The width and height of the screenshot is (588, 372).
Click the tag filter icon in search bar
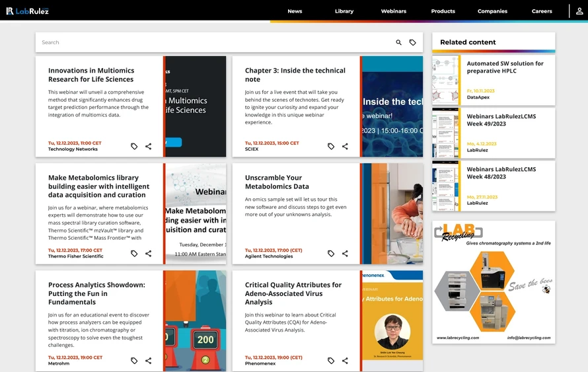pos(412,42)
